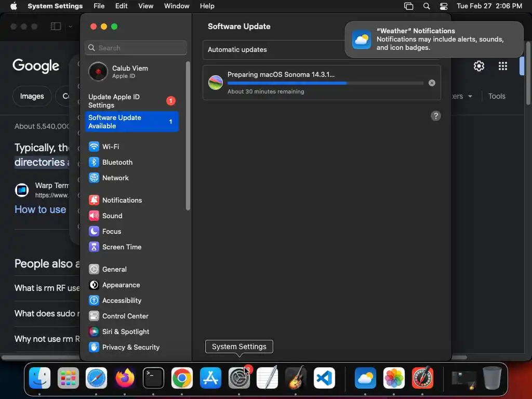This screenshot has height=399, width=532.
Task: Launch Firefox from the Dock
Action: (125, 378)
